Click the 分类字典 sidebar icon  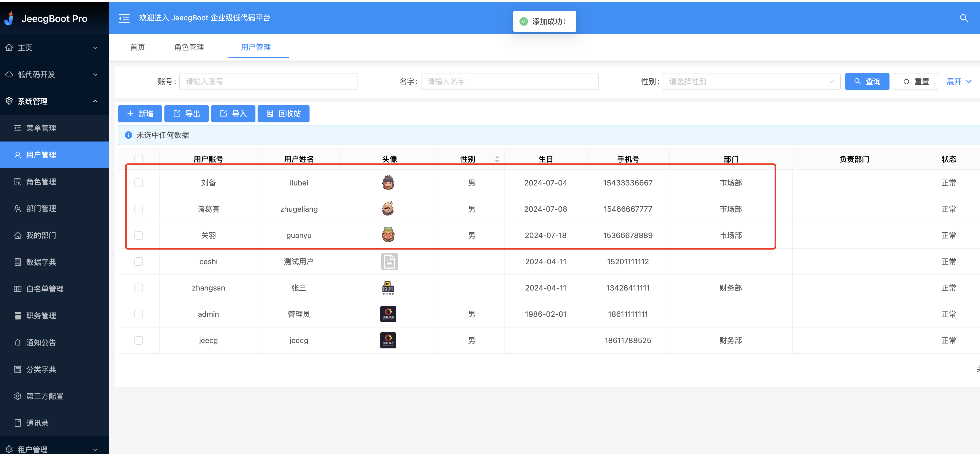(x=17, y=369)
